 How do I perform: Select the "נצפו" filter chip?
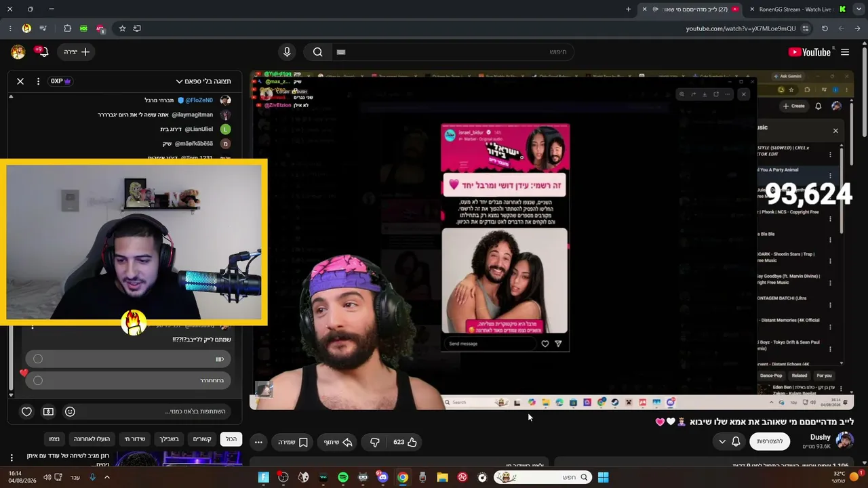pyautogui.click(x=54, y=439)
